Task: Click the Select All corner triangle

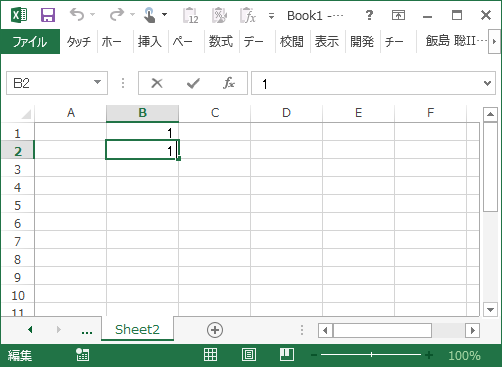Action: [x=25, y=113]
